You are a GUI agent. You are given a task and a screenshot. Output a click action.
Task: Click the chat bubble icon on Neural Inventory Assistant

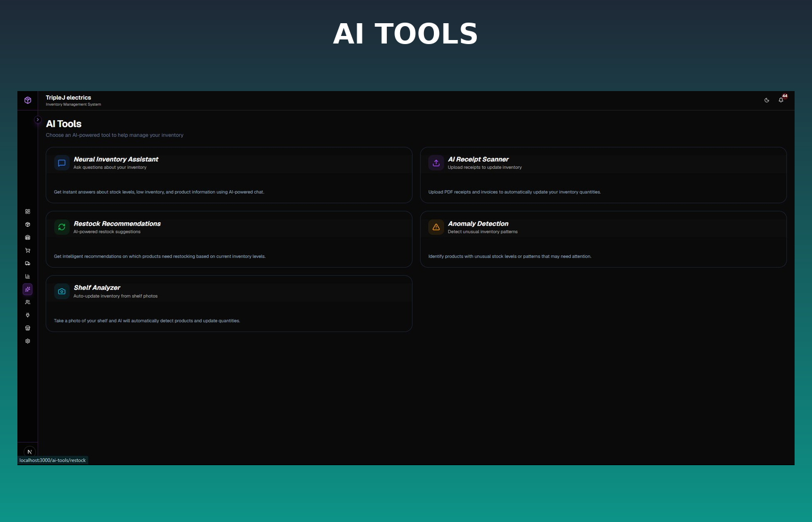pyautogui.click(x=61, y=163)
